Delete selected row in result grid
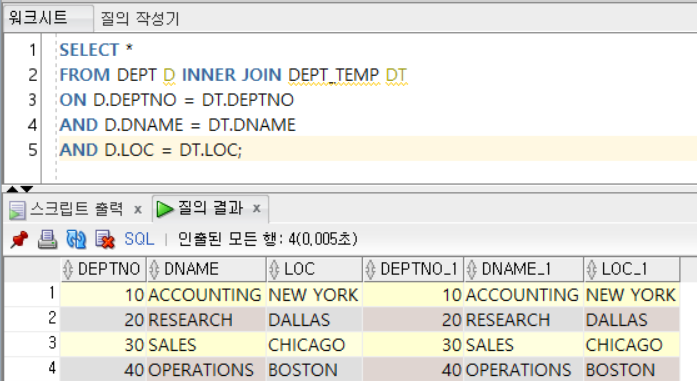This screenshot has height=381, width=697. 105,239
